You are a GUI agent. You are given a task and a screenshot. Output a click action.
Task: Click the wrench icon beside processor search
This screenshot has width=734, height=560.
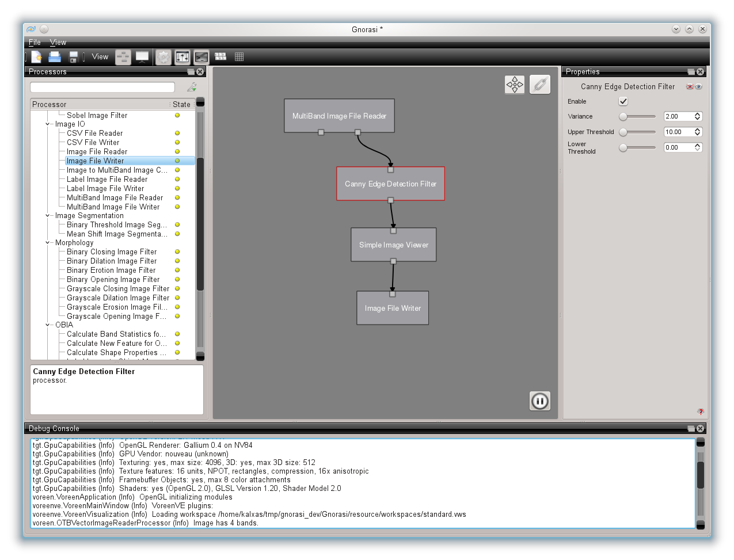[192, 87]
